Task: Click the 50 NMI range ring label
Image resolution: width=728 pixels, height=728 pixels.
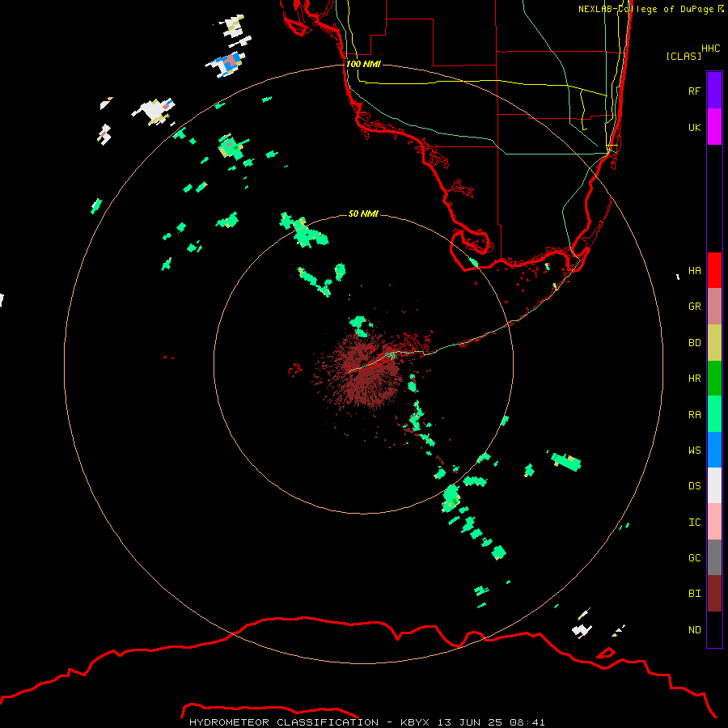Action: pyautogui.click(x=363, y=214)
